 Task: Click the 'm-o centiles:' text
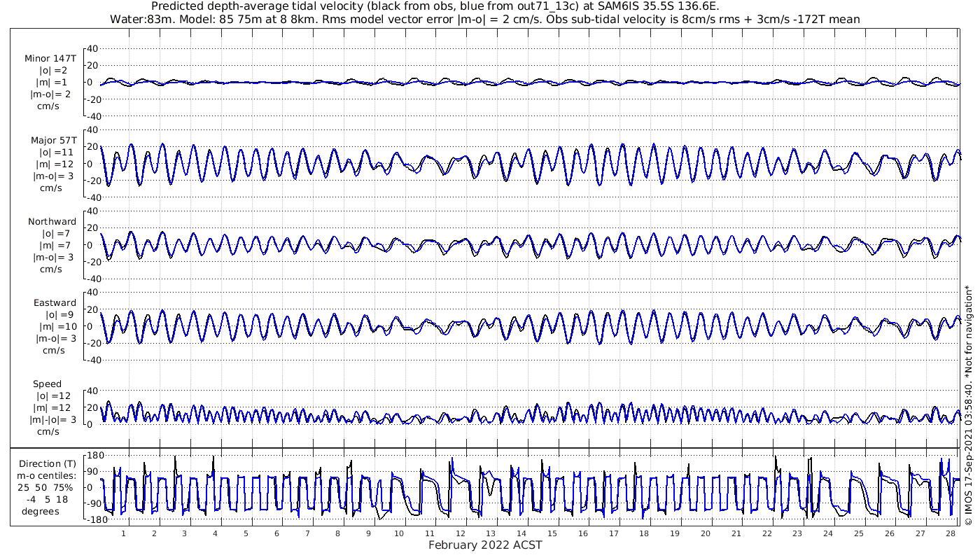[48, 476]
